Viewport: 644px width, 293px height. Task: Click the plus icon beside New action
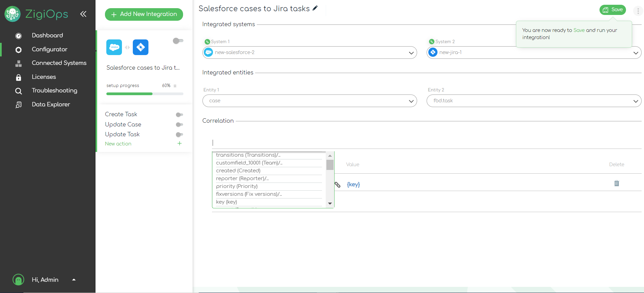[x=179, y=143]
